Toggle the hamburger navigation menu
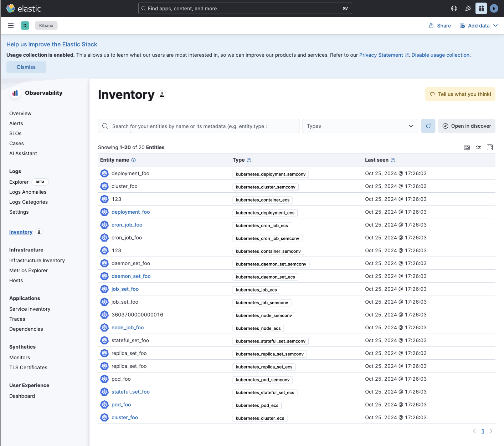Viewport: 504px width, 446px height. coord(11,26)
